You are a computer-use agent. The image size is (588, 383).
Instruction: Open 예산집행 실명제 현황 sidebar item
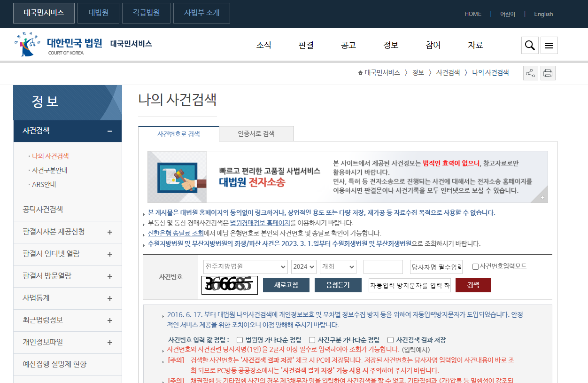[x=67, y=364]
